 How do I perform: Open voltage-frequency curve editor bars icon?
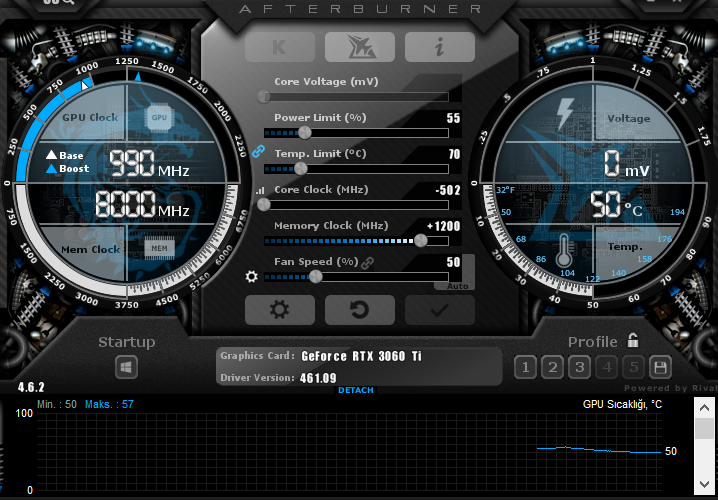261,190
